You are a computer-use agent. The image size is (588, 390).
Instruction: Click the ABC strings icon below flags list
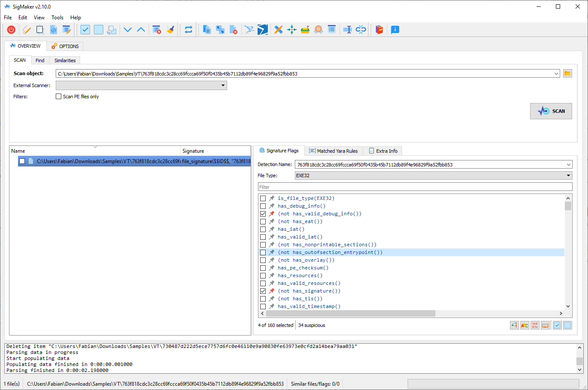click(525, 325)
